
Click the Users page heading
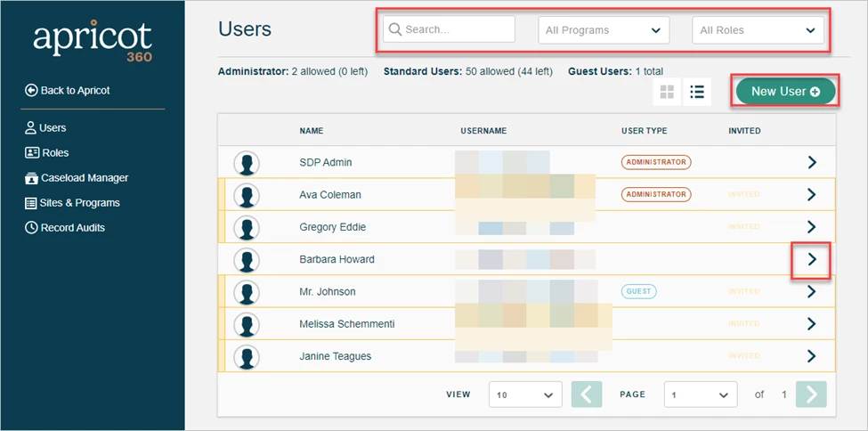pos(245,28)
